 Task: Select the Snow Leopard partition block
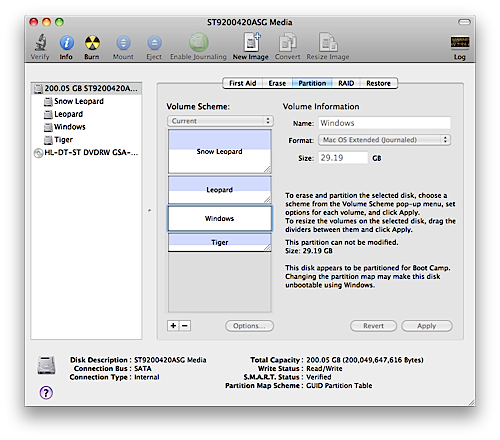tap(220, 151)
